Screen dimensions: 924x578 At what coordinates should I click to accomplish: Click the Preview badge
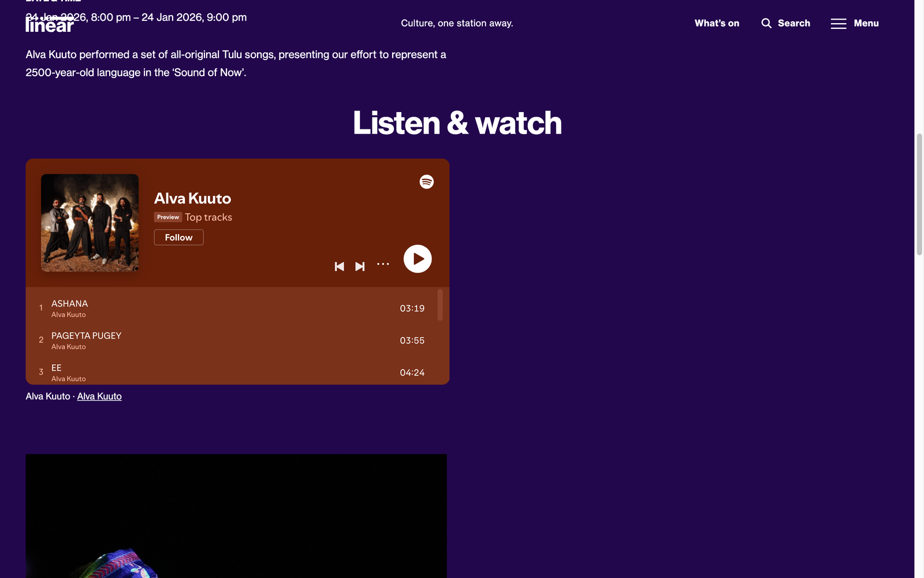point(168,217)
